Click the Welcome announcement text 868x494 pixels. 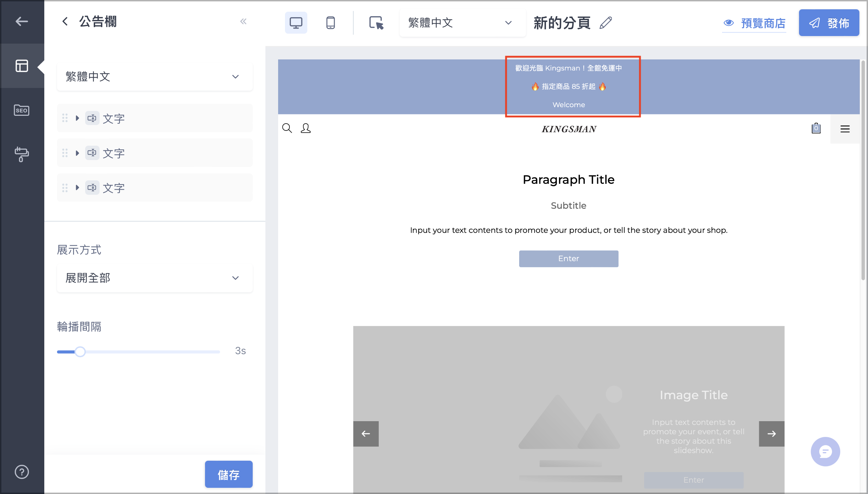pos(569,105)
